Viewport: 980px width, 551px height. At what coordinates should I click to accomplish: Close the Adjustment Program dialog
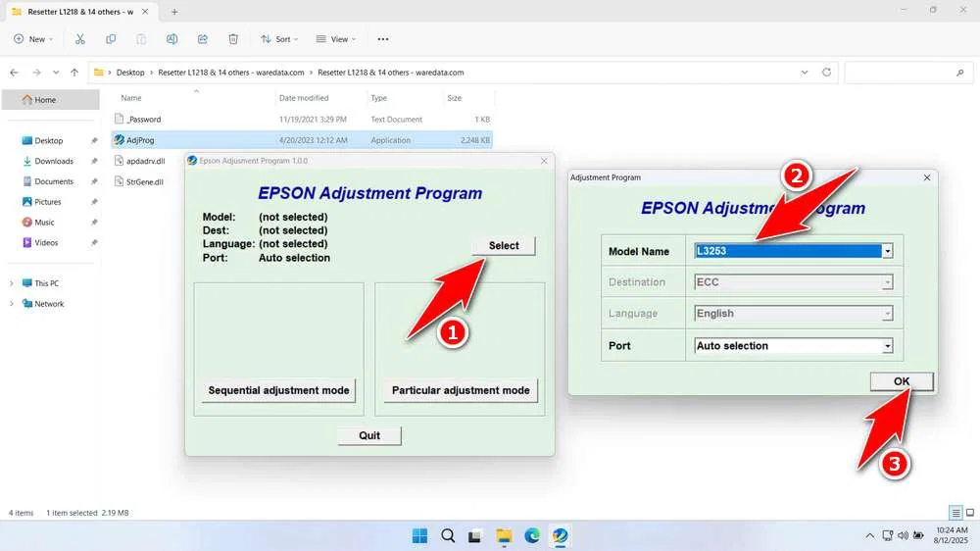pyautogui.click(x=927, y=177)
